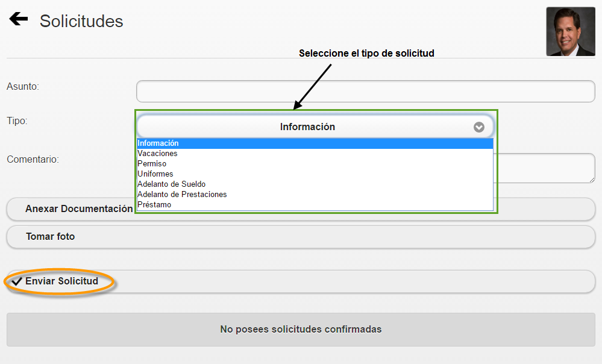
Task: Click the Solicitudes page title
Action: (x=81, y=20)
